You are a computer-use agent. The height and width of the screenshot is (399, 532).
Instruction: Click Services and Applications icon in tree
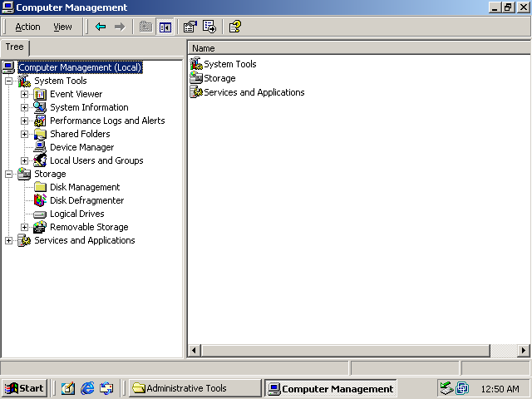coord(24,240)
